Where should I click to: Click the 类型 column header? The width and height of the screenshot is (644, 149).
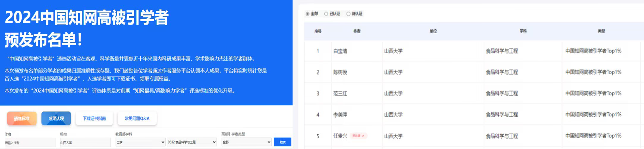tap(601, 31)
